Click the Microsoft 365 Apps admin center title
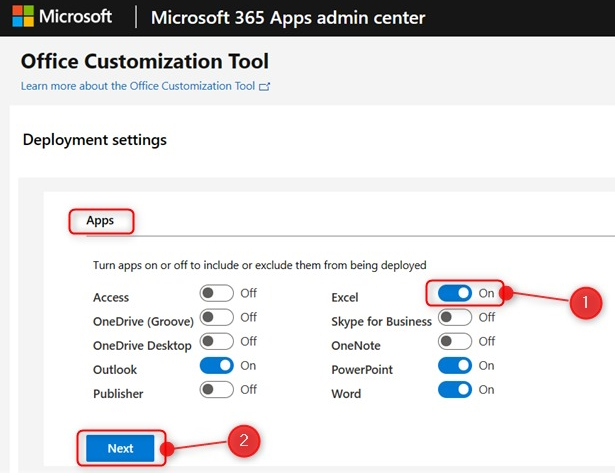 (x=288, y=18)
